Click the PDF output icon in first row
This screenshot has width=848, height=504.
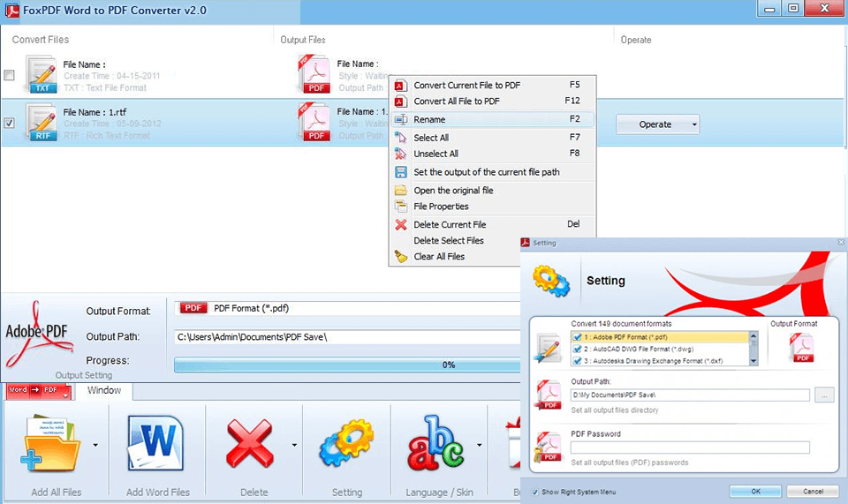click(x=314, y=74)
